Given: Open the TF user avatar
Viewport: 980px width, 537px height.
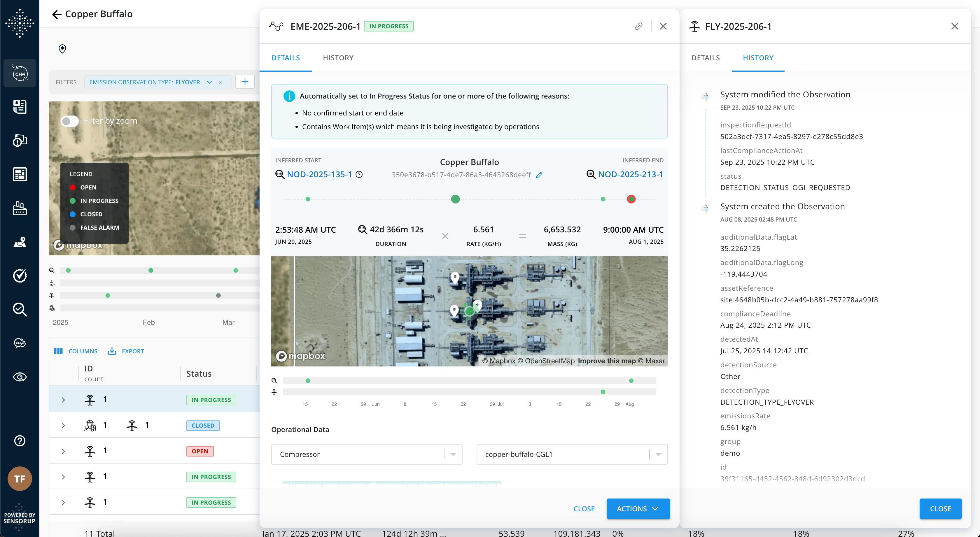Looking at the screenshot, I should [20, 478].
